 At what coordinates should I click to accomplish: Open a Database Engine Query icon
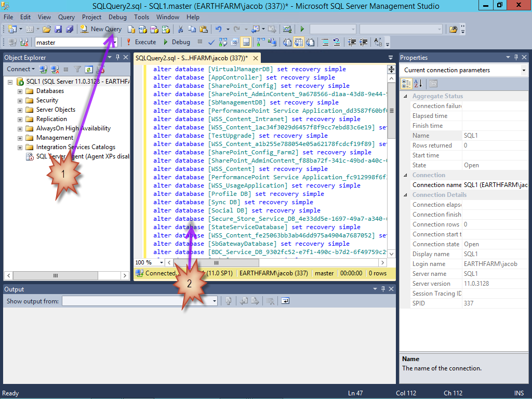click(131, 30)
